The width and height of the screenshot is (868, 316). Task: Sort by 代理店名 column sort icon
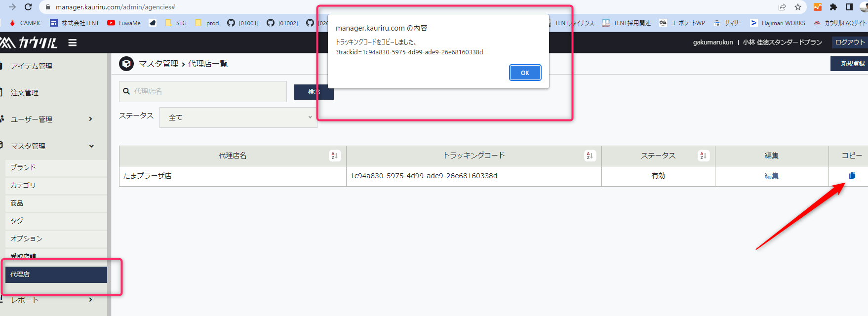coord(334,156)
